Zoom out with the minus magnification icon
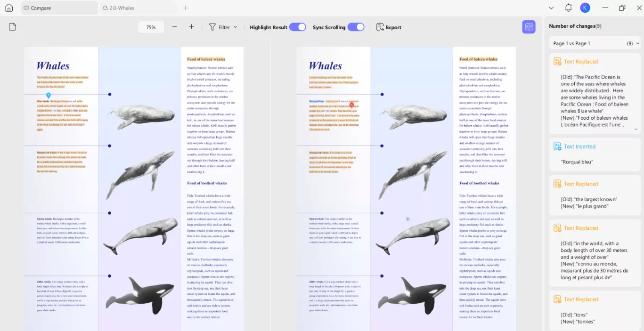Viewport: 644px width, 331px height. click(174, 27)
